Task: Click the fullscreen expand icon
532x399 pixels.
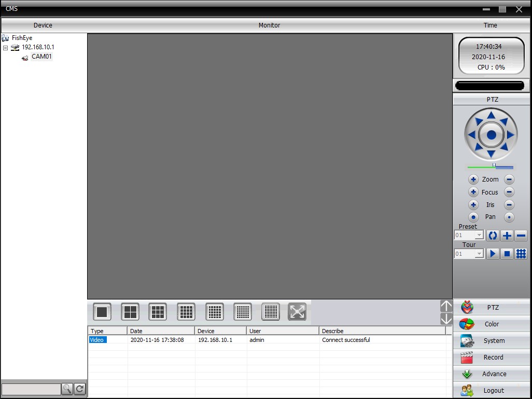Action: 297,312
